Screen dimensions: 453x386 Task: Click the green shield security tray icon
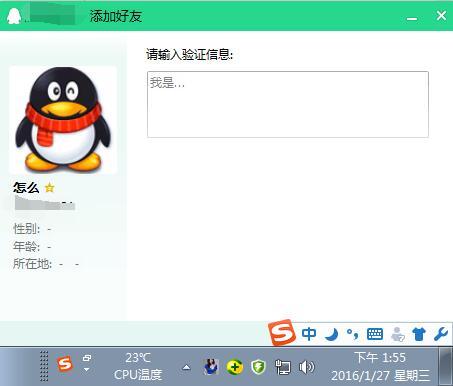pos(259,367)
